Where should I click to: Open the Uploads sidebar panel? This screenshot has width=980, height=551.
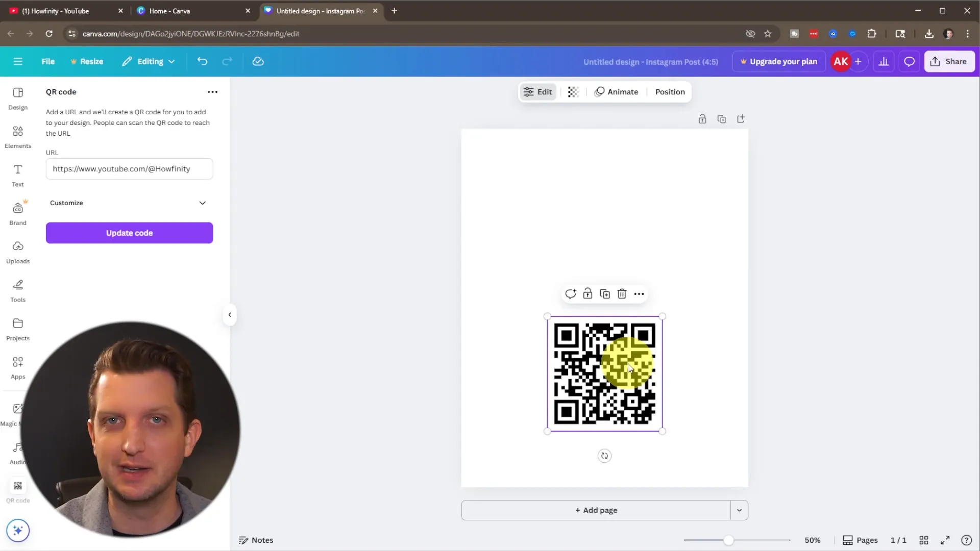(18, 253)
